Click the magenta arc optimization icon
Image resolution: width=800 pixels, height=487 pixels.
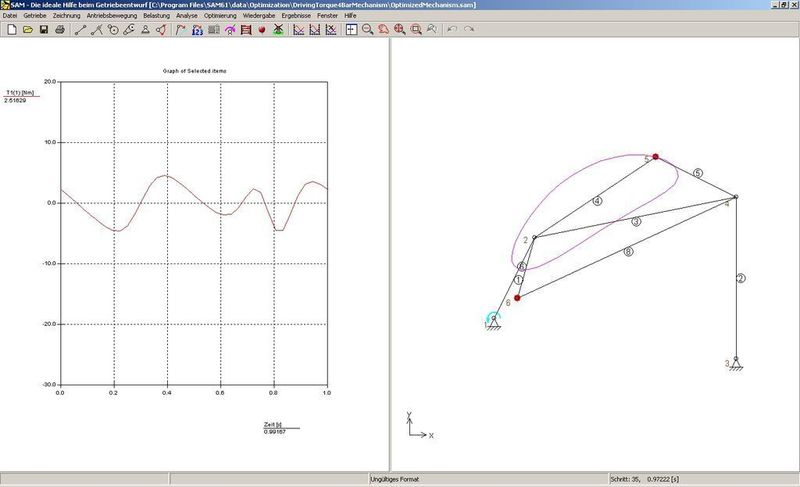tap(230, 30)
